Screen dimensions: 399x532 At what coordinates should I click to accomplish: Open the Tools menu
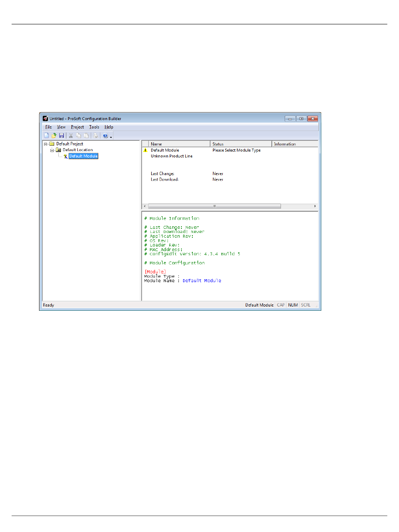[94, 127]
